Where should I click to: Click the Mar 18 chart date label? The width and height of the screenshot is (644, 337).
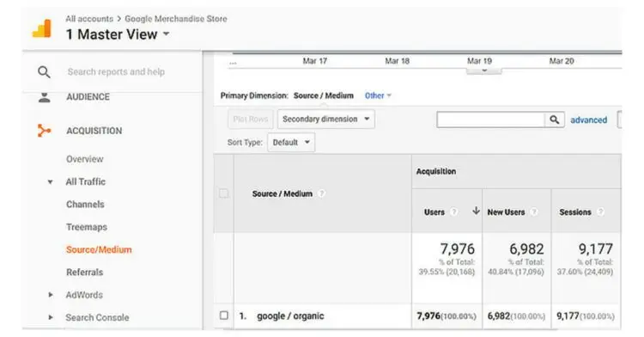pyautogui.click(x=398, y=61)
